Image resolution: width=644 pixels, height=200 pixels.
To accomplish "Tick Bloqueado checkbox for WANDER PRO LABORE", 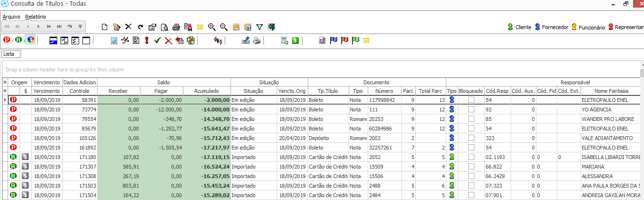I will coord(471,119).
